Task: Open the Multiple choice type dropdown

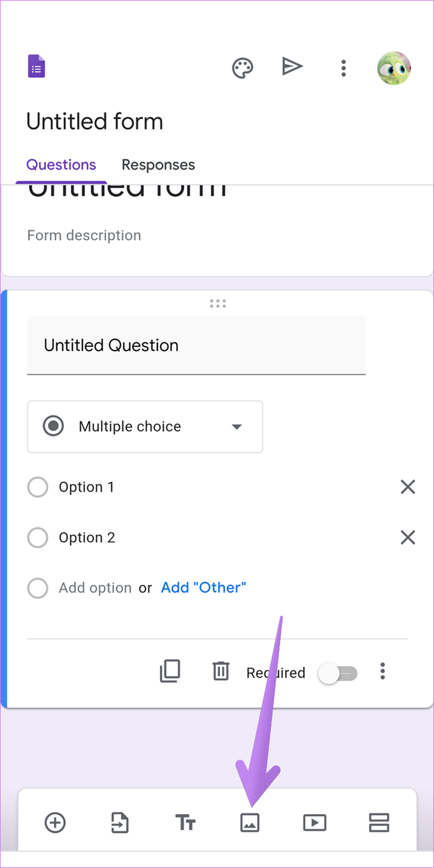Action: coord(145,426)
